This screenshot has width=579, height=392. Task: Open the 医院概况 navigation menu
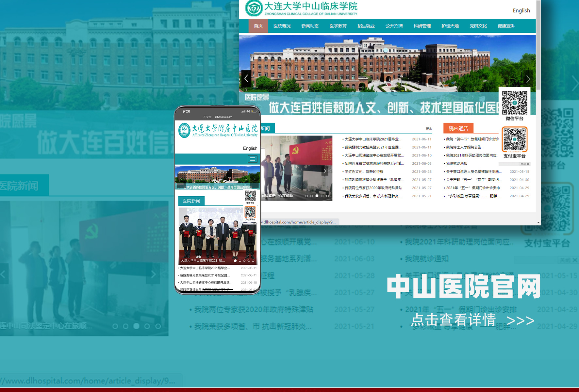tap(282, 26)
